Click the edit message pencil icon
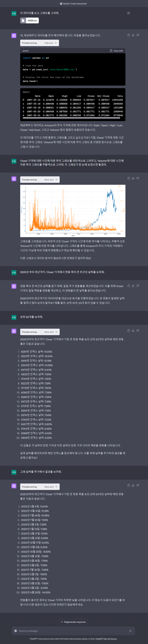The image size is (148, 644). click(129, 13)
